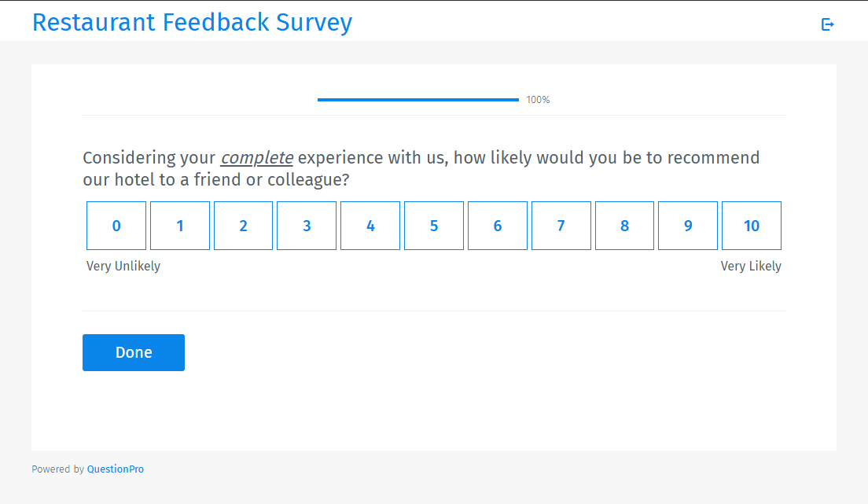The width and height of the screenshot is (868, 504).
Task: Select score 8 on the rating scale
Action: tap(624, 226)
